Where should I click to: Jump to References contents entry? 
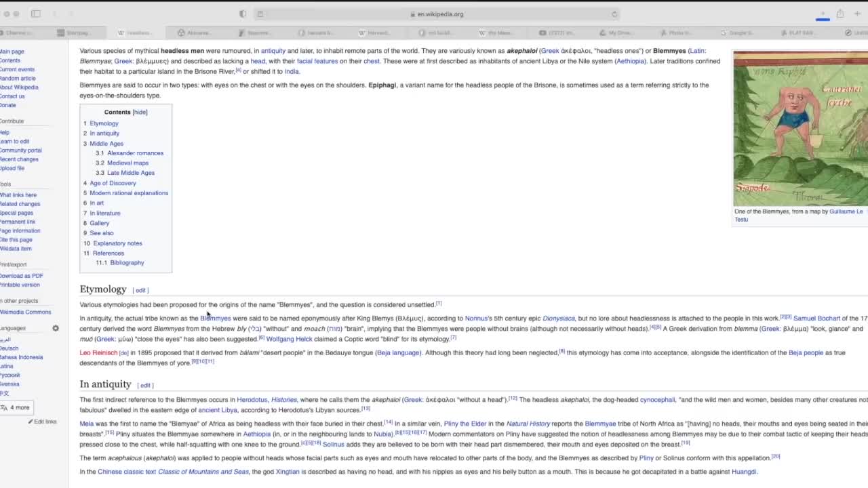click(108, 253)
